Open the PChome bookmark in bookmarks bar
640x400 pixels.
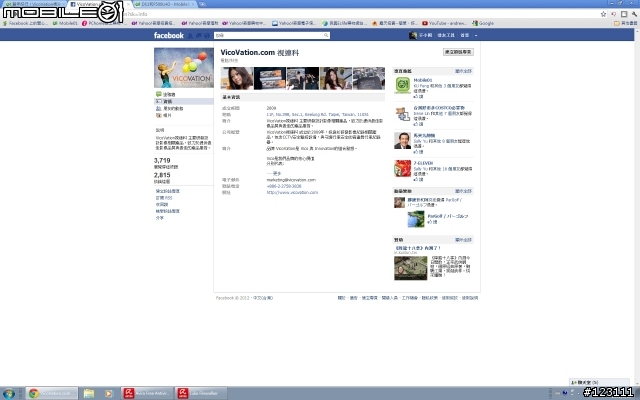104,23
